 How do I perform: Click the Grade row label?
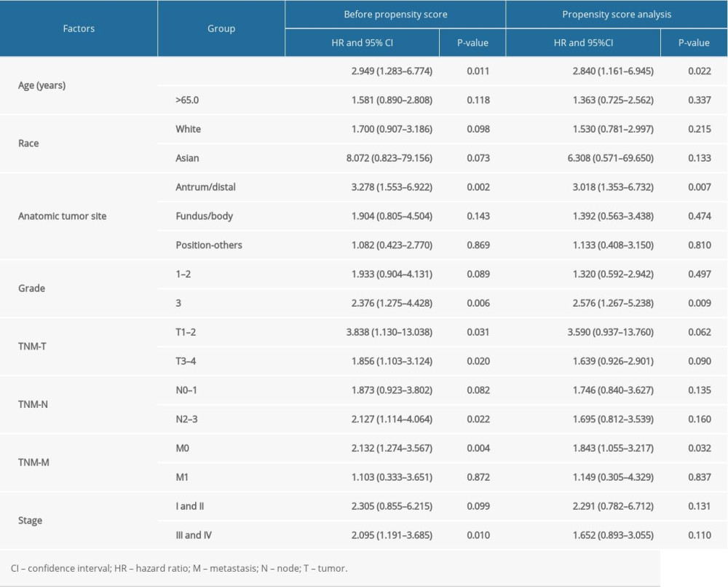pos(30,288)
